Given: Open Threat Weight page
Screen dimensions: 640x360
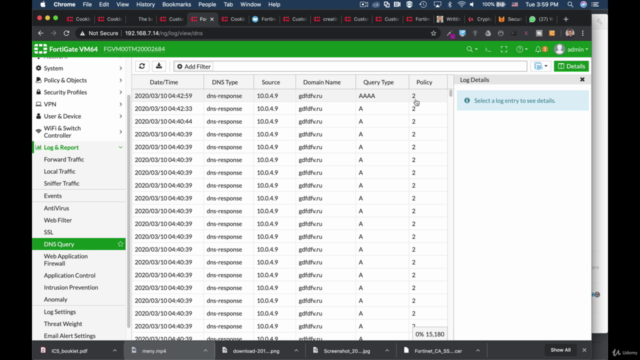Looking at the screenshot, I should coord(63,324).
